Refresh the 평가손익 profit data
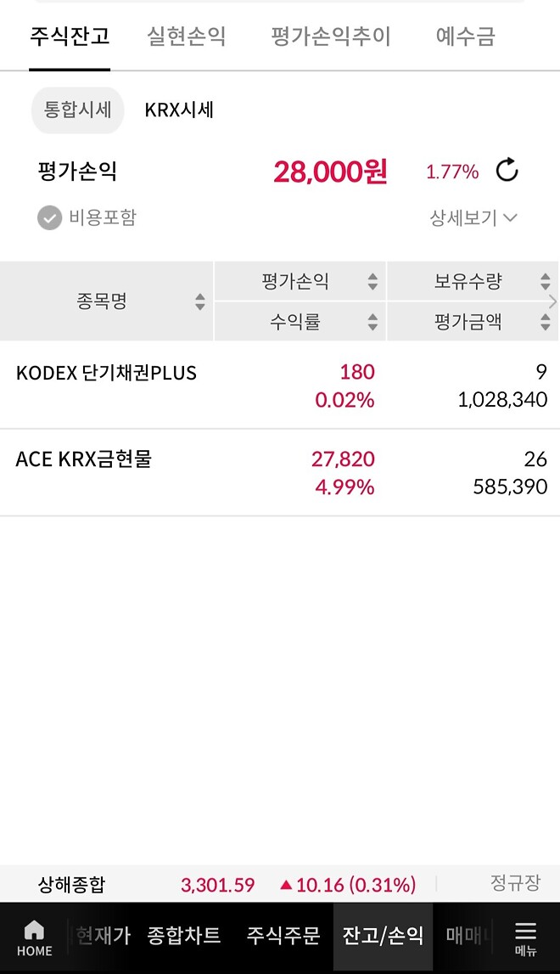The image size is (560, 974). point(507,170)
